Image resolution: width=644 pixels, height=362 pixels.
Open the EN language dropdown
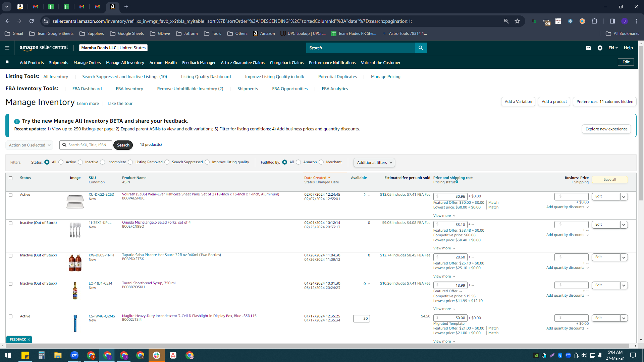coord(613,48)
